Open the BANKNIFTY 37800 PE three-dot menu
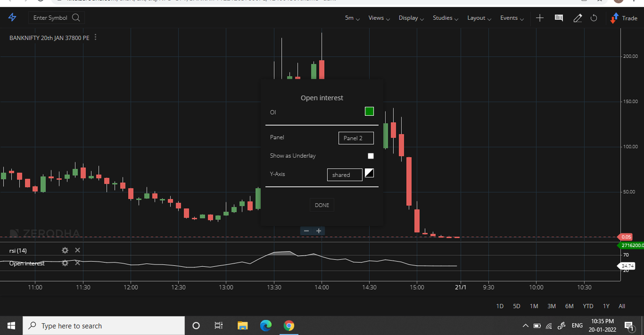 tap(96, 38)
